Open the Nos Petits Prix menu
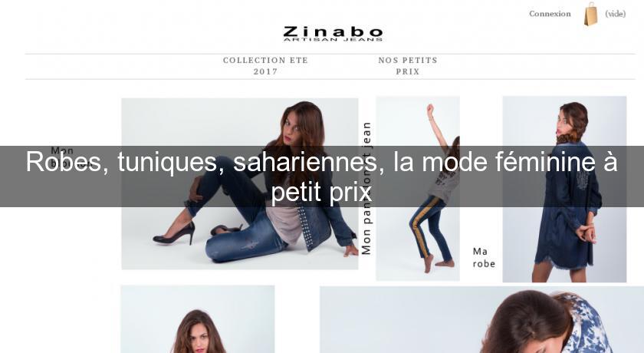 click(408, 66)
